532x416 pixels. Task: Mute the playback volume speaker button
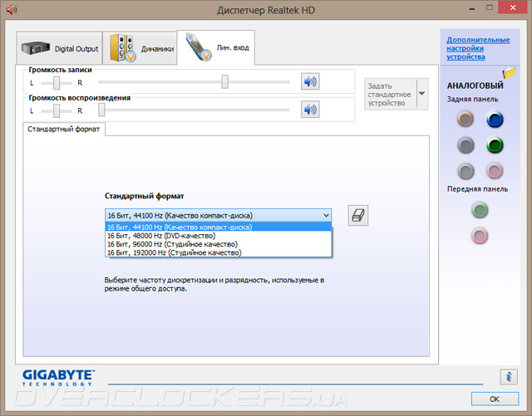(x=310, y=110)
